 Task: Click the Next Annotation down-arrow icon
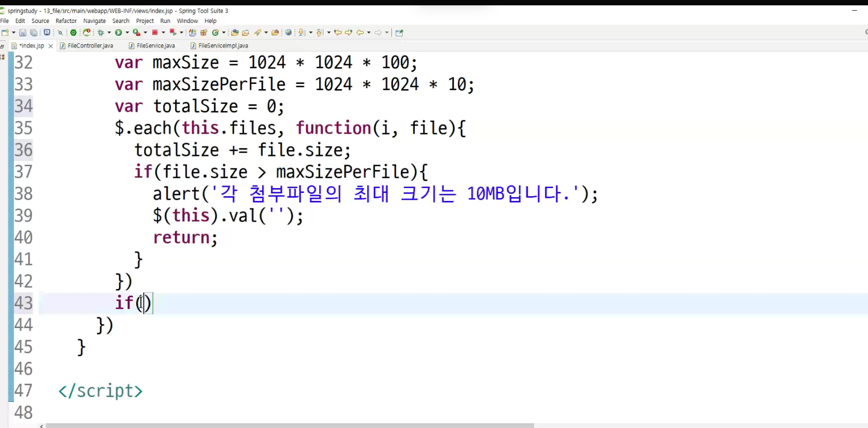301,33
